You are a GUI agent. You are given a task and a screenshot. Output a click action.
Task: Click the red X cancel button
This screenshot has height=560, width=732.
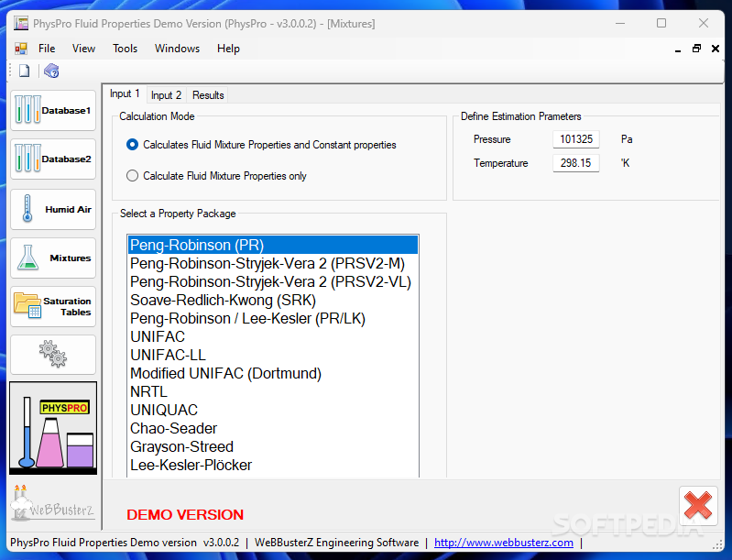pyautogui.click(x=698, y=506)
